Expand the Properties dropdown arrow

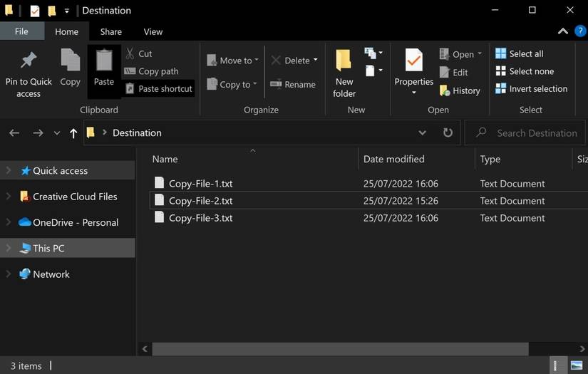click(x=413, y=93)
